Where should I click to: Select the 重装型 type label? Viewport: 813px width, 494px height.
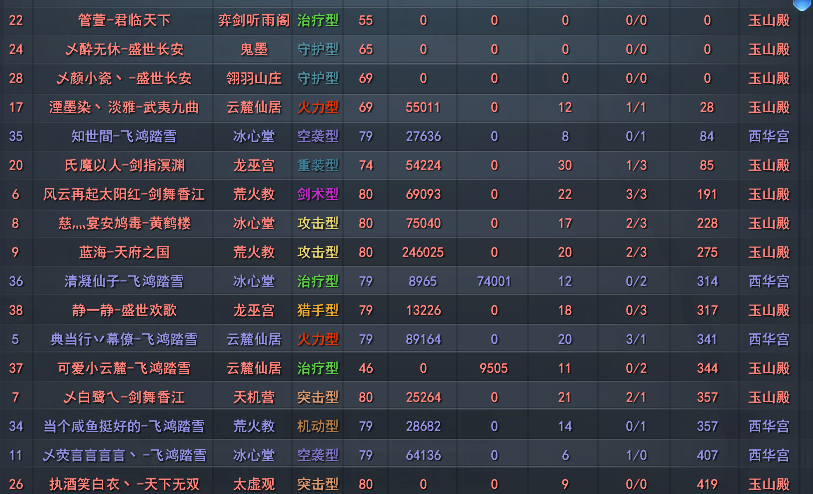click(x=318, y=165)
